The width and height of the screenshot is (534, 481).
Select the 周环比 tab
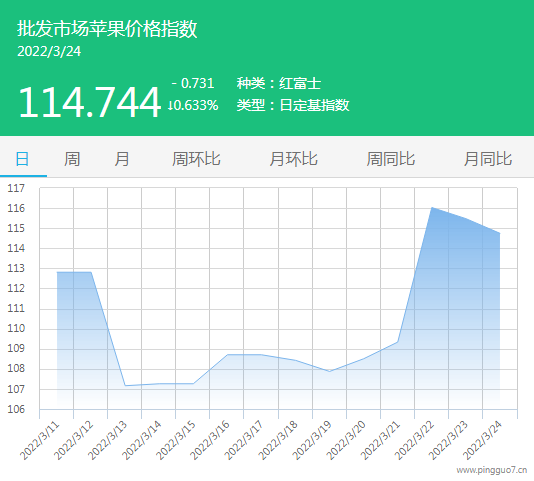click(196, 159)
